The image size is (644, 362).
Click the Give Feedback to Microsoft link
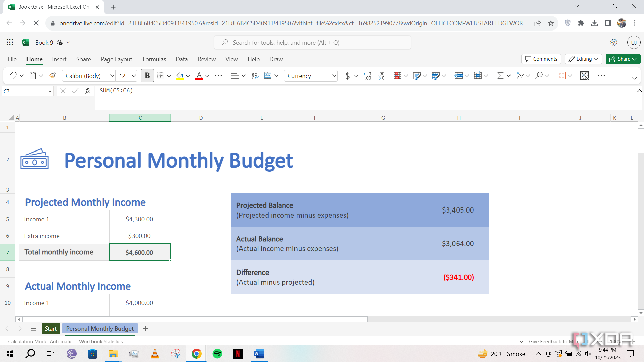pyautogui.click(x=559, y=341)
